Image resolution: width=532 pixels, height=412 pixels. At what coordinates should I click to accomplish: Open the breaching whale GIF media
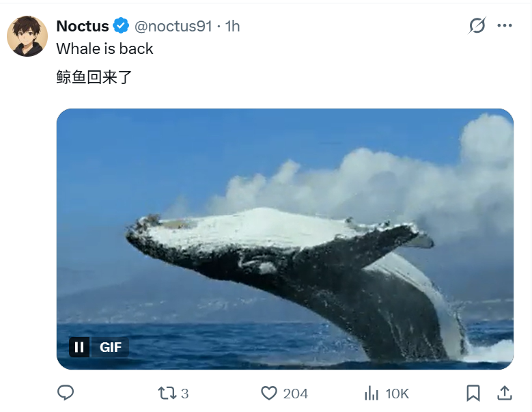point(285,239)
